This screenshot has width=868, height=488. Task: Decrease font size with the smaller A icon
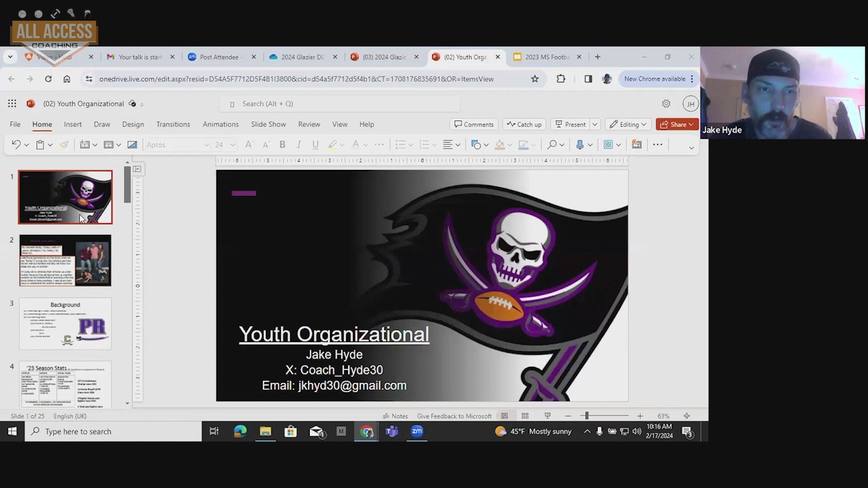pyautogui.click(x=266, y=145)
